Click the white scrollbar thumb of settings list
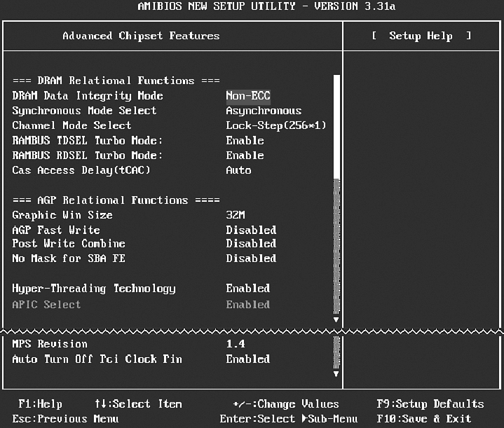Screen dimensions: 504x428 pyautogui.click(x=336, y=125)
